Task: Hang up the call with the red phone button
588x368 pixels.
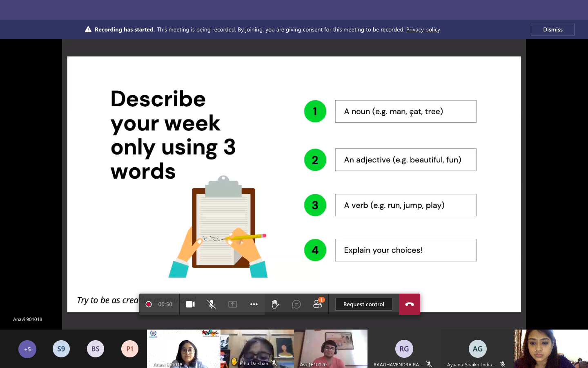Action: click(410, 304)
